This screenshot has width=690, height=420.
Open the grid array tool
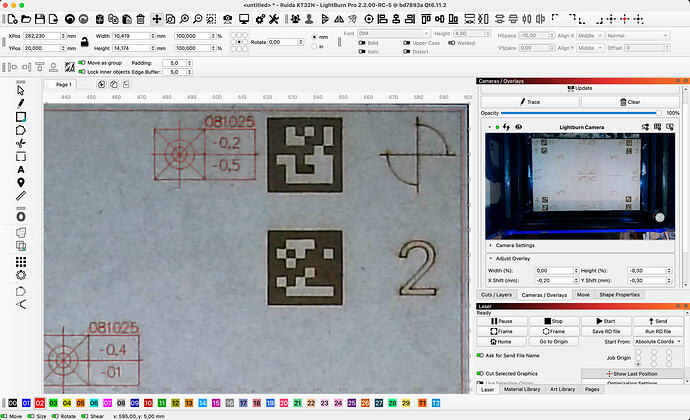click(21, 262)
